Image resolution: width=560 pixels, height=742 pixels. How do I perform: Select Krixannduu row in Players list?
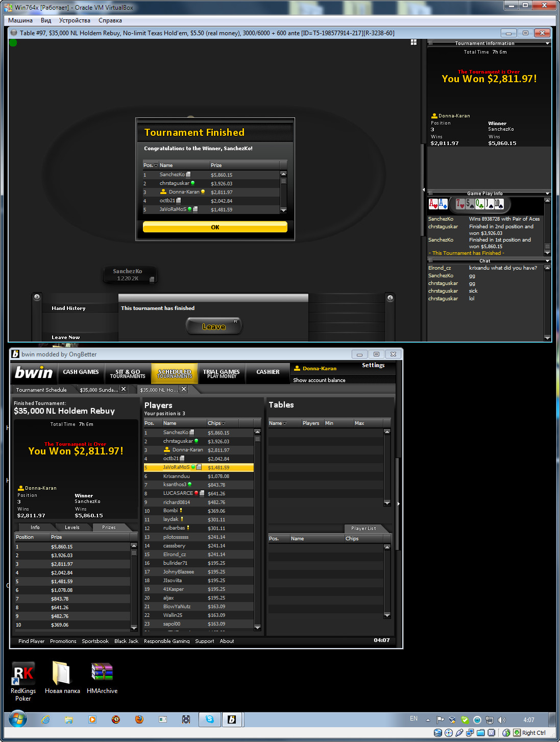pos(199,476)
